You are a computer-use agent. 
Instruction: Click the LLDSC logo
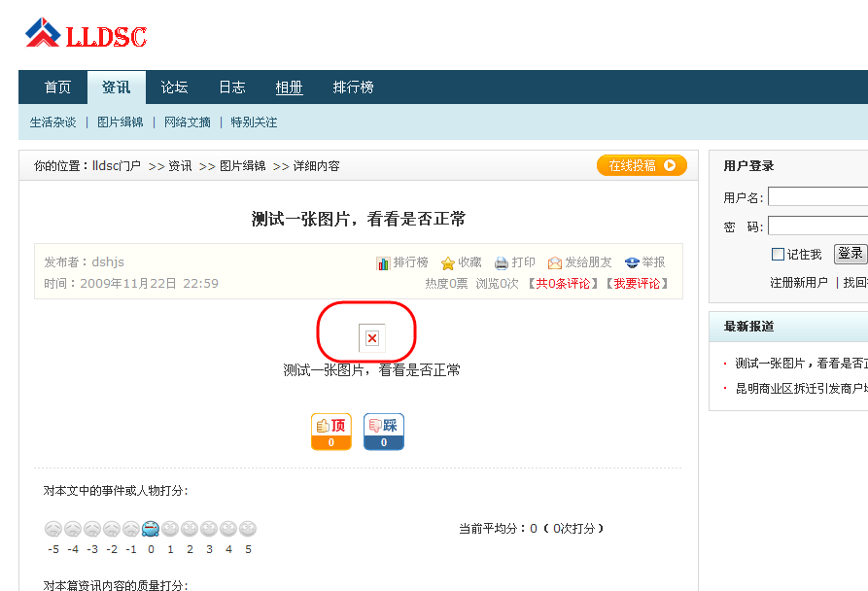coord(86,34)
